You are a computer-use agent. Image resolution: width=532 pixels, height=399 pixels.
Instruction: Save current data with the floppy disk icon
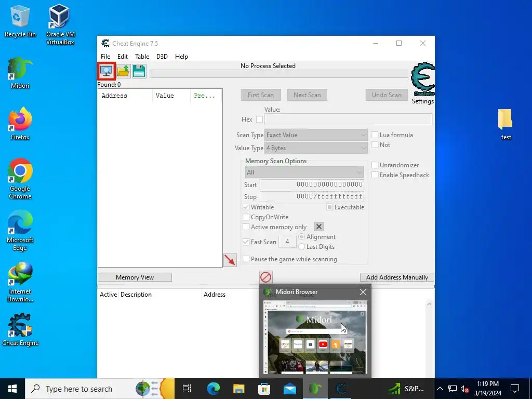click(139, 71)
